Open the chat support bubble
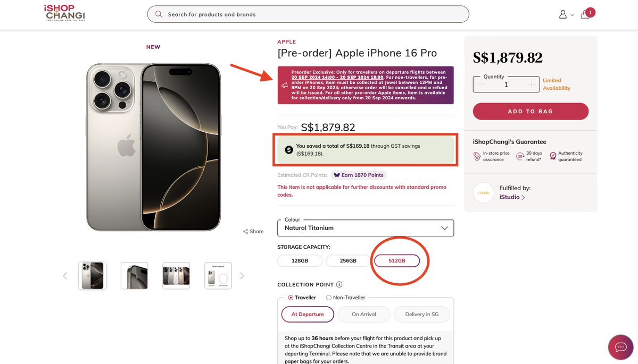The height and width of the screenshot is (364, 638). click(x=620, y=347)
